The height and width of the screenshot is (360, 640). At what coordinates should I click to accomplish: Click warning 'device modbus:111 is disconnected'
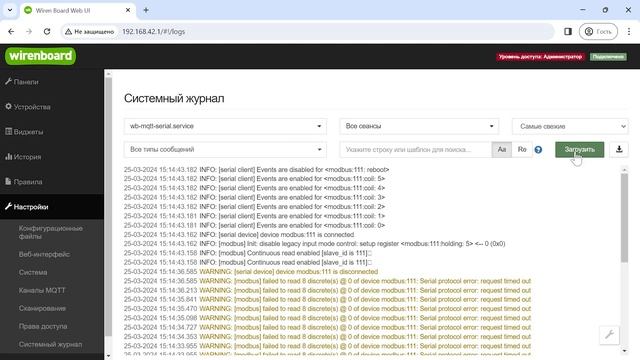coord(251,272)
